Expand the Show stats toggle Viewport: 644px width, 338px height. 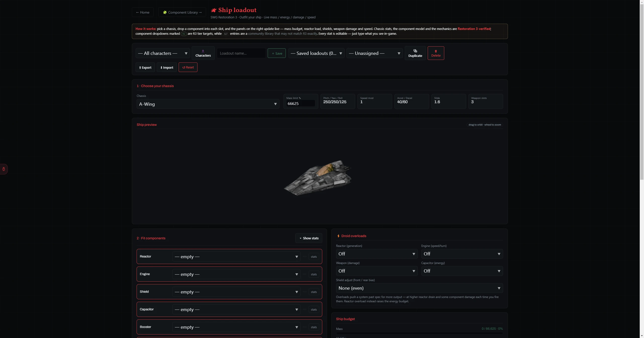point(309,238)
